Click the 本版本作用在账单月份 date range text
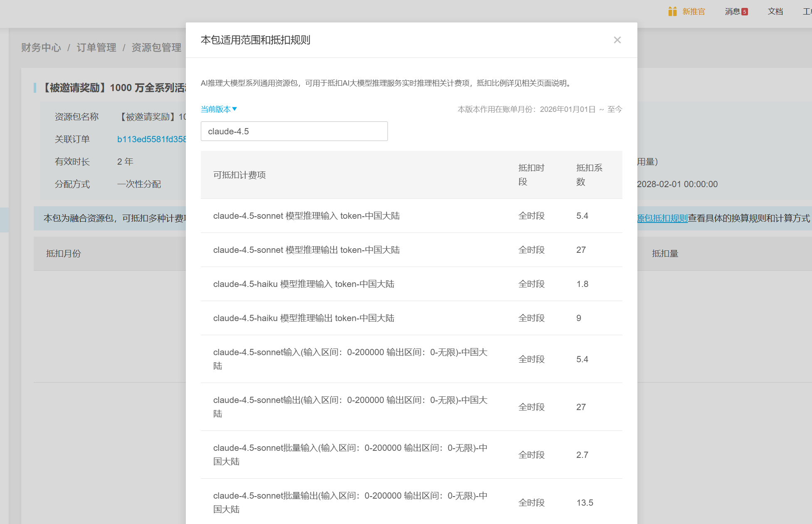The width and height of the screenshot is (812, 524). (540, 109)
